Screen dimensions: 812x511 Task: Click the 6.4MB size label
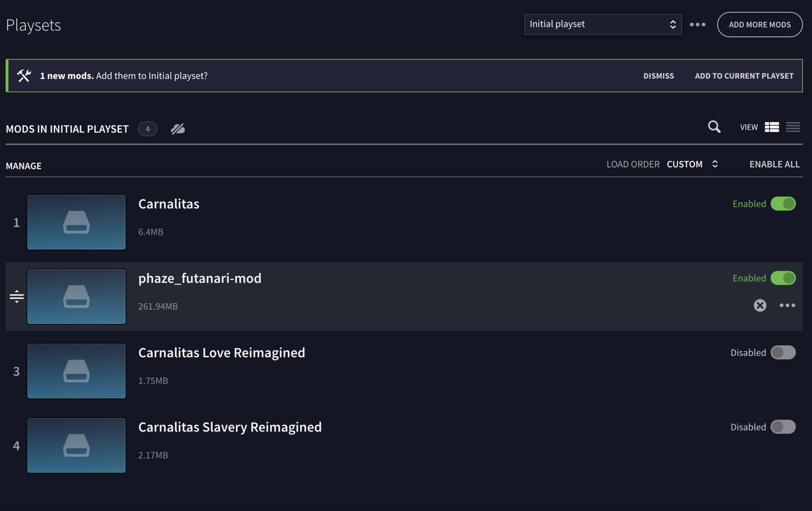click(151, 232)
